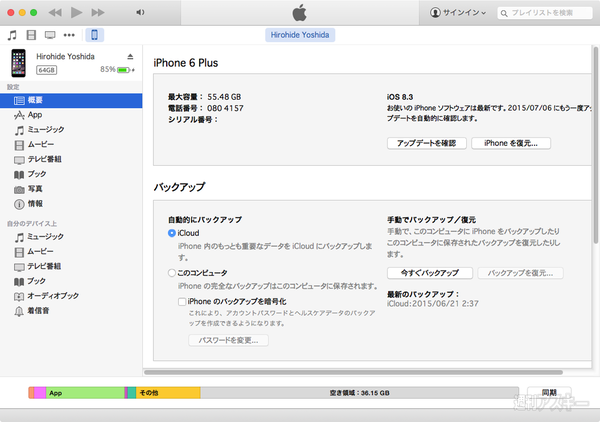Open the サインイン account dropdown
Image resolution: width=600 pixels, height=422 pixels.
tap(458, 13)
